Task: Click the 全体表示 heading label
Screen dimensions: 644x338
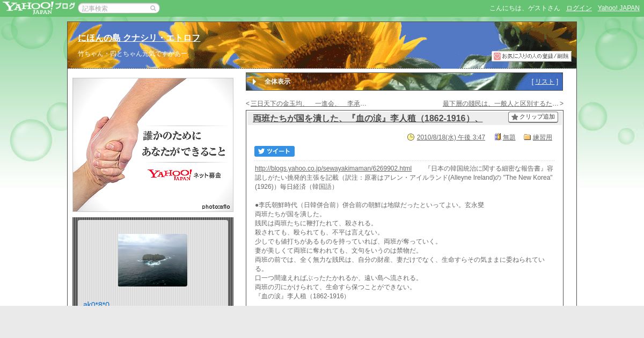Action: (277, 82)
